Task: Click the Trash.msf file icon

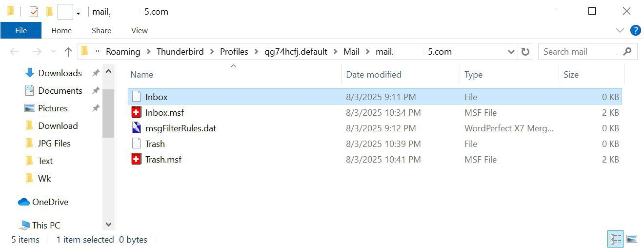Action: point(137,160)
